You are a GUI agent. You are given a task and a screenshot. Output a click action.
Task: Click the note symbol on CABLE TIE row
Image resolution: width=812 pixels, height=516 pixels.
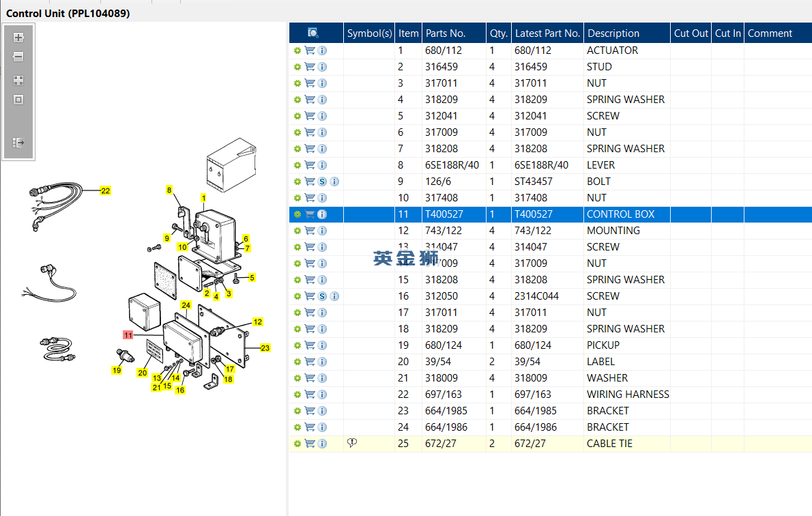352,443
